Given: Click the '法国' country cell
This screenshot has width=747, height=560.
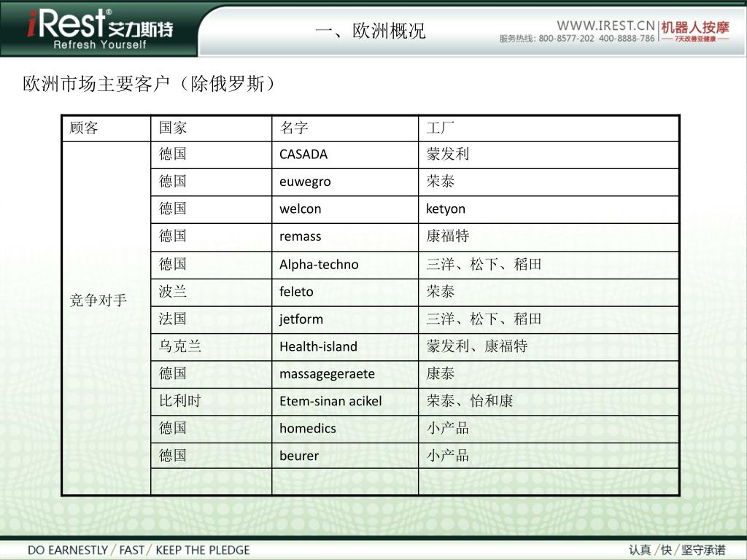Looking at the screenshot, I should tap(211, 319).
